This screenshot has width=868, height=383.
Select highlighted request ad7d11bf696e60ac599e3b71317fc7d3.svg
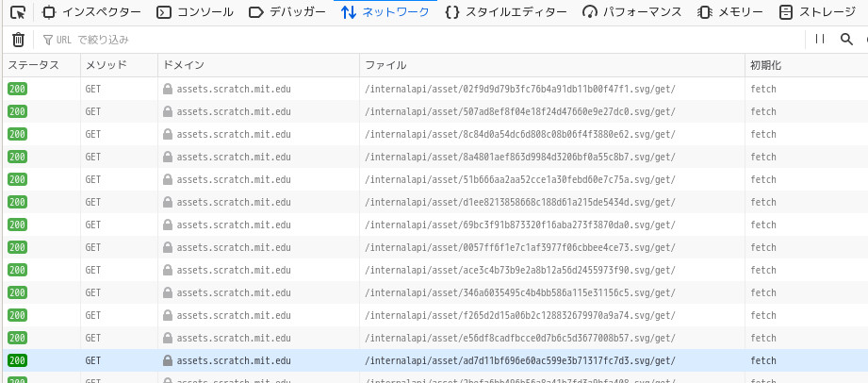[x=435, y=360]
